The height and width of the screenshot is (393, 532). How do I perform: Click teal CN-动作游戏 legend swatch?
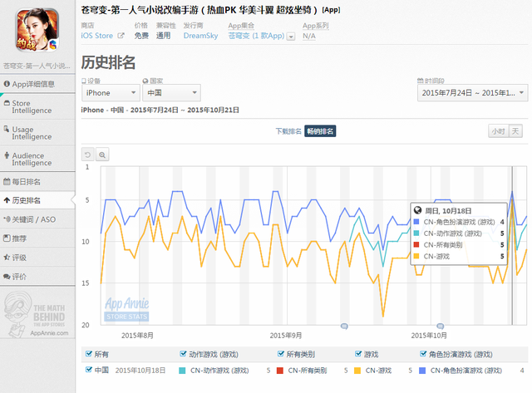click(182, 371)
